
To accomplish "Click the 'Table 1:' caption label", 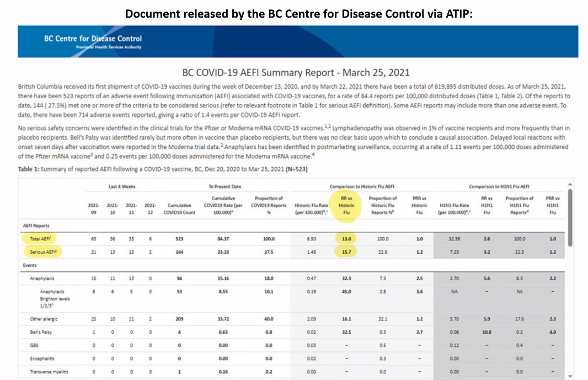I will [x=29, y=169].
